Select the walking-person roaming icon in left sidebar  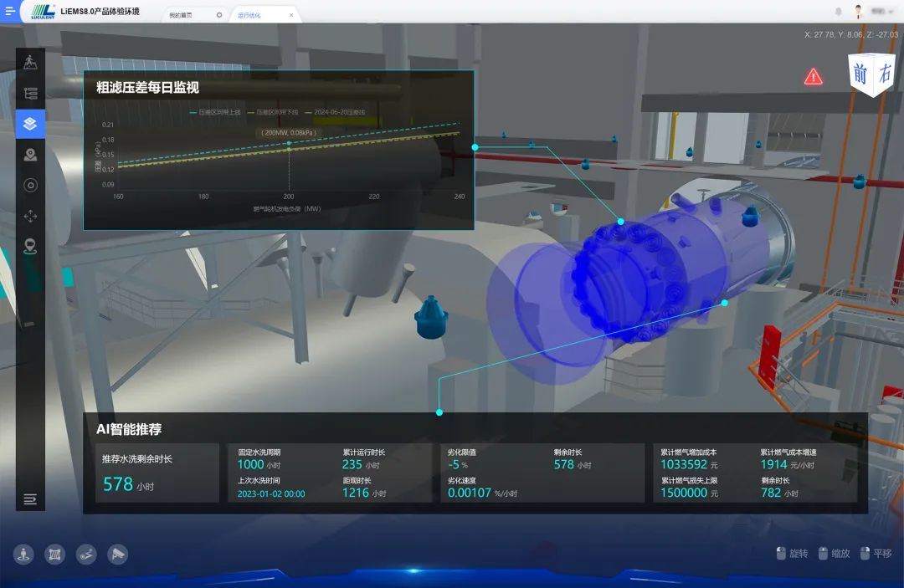point(30,62)
